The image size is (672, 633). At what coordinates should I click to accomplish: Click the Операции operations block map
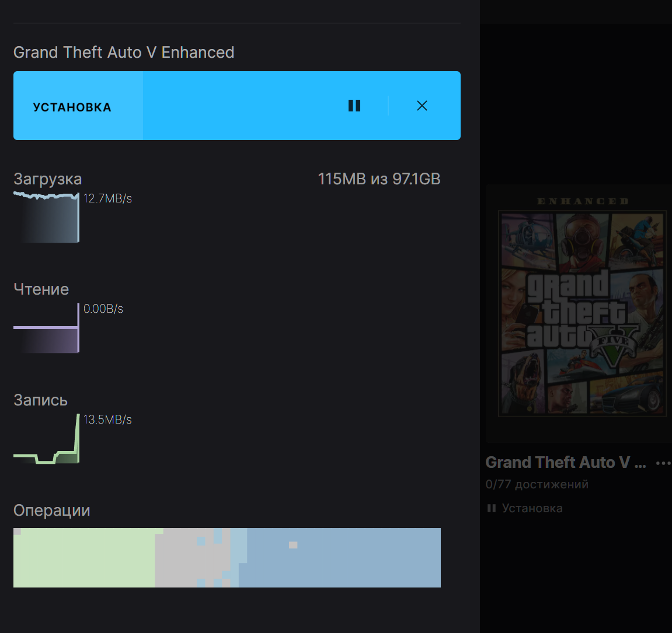point(227,558)
